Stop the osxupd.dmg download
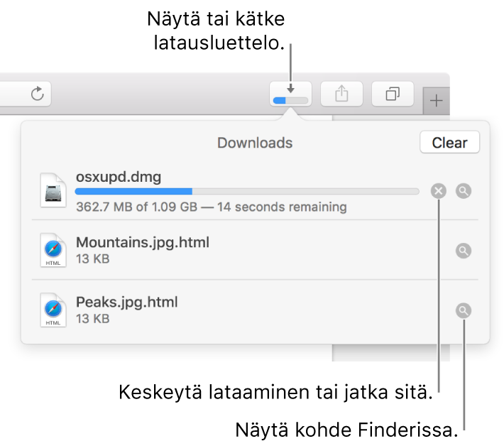 [439, 191]
